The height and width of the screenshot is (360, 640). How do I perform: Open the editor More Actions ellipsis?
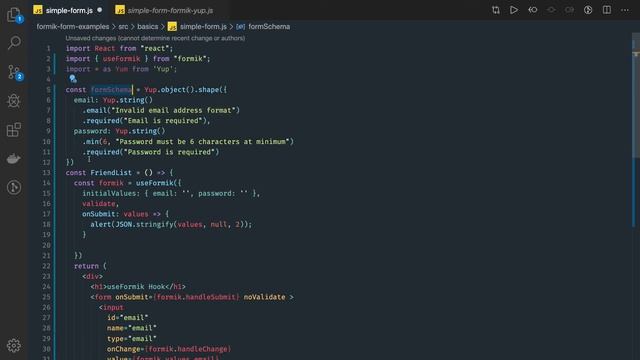point(625,10)
